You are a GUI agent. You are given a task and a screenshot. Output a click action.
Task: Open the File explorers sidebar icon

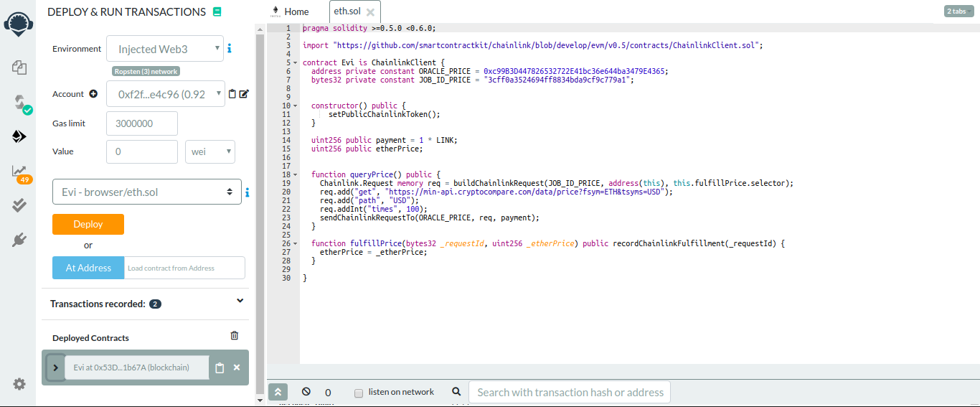19,67
